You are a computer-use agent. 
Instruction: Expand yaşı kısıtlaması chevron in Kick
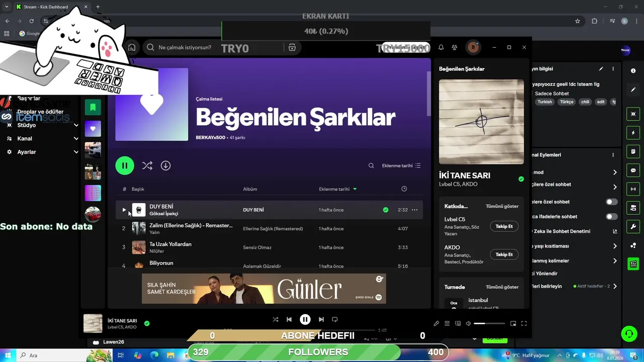[x=615, y=246]
